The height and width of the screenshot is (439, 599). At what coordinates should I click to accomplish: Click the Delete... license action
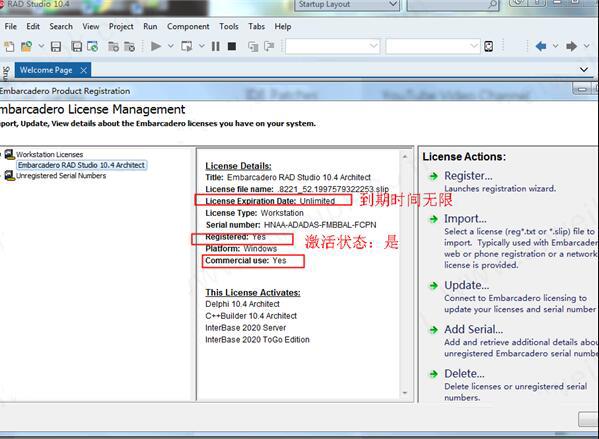[464, 373]
